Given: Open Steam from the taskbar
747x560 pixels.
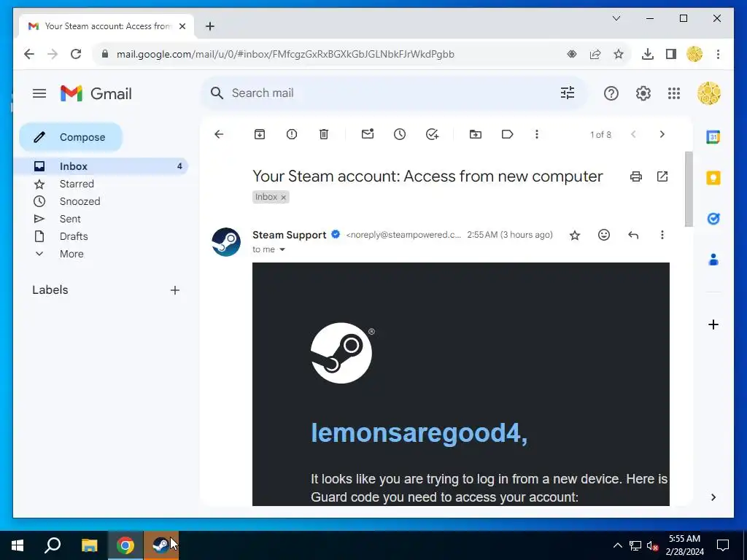Looking at the screenshot, I should click(x=161, y=545).
